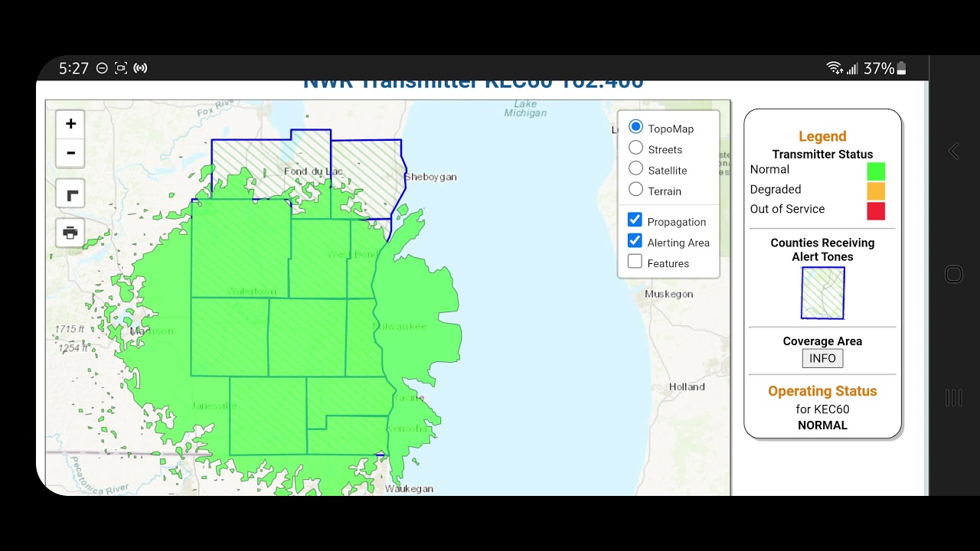Click the red Out of Service swatch
980x551 pixels.
876,211
